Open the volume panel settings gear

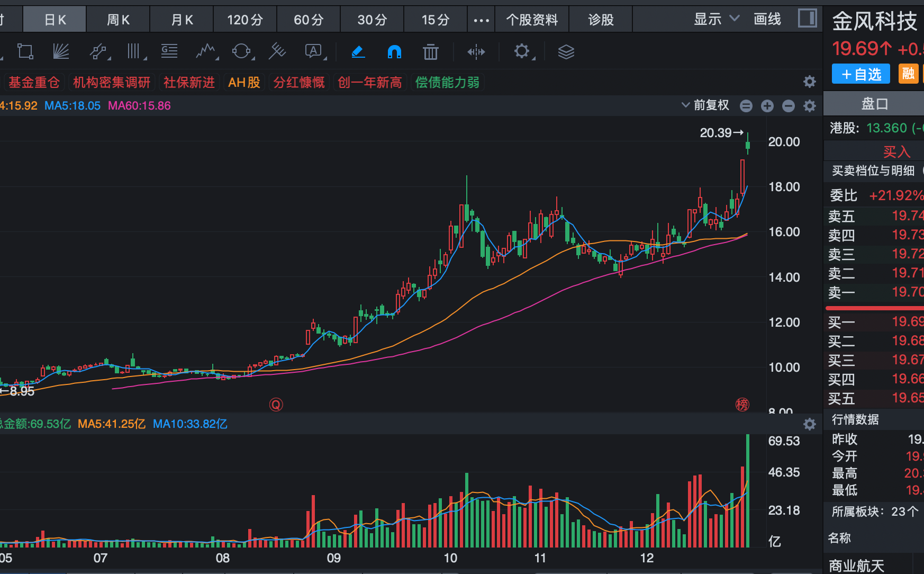(809, 424)
